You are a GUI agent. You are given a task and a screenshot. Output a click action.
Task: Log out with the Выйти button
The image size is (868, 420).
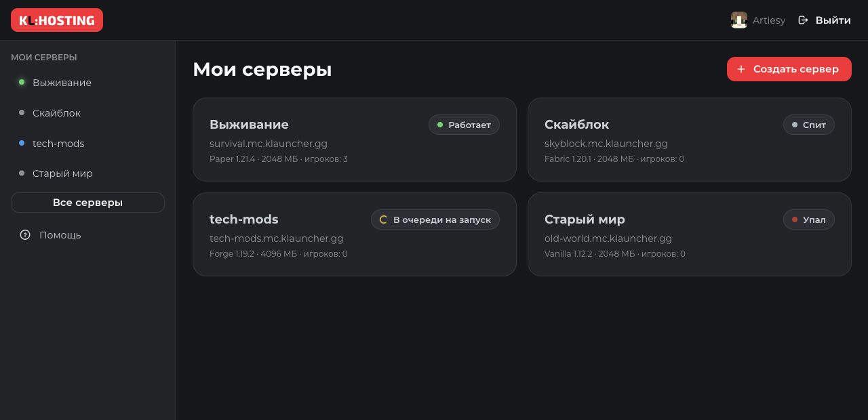pos(825,20)
